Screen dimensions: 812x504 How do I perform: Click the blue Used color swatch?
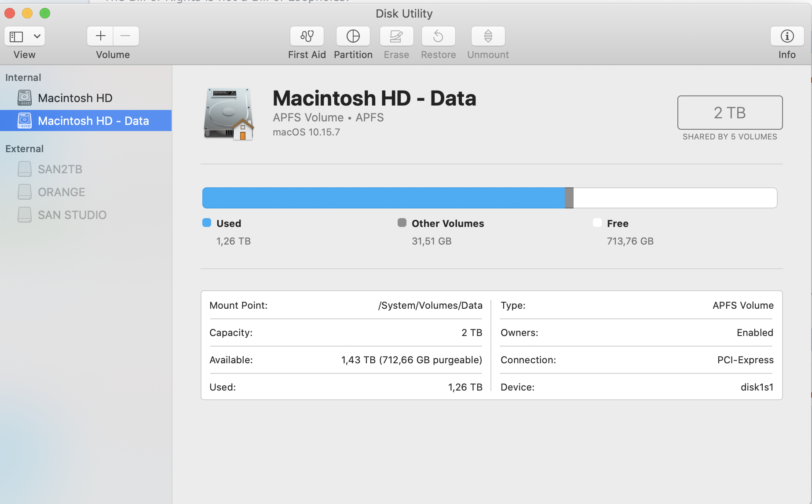pyautogui.click(x=207, y=223)
